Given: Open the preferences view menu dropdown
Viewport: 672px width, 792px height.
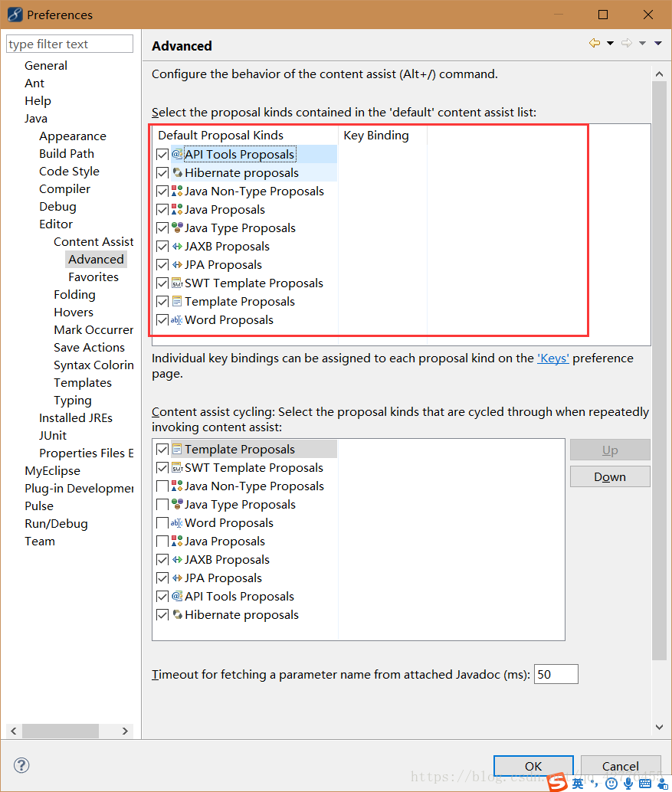Looking at the screenshot, I should point(658,44).
